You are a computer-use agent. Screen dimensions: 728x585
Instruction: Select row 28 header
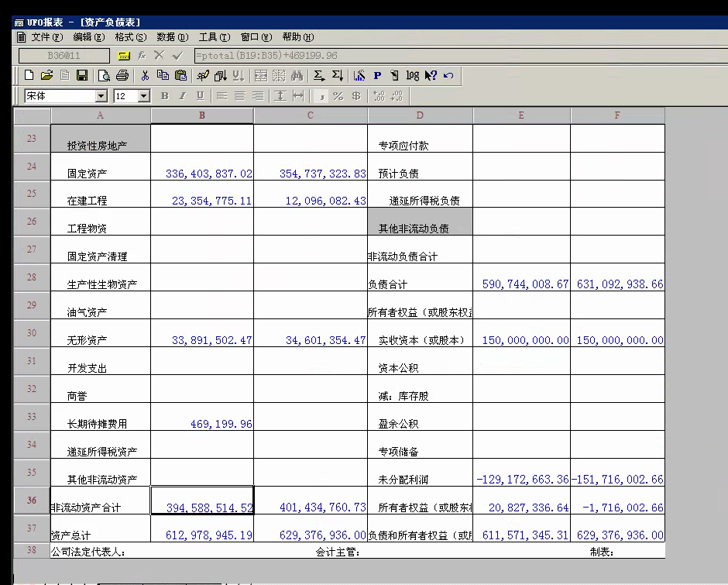click(x=32, y=277)
